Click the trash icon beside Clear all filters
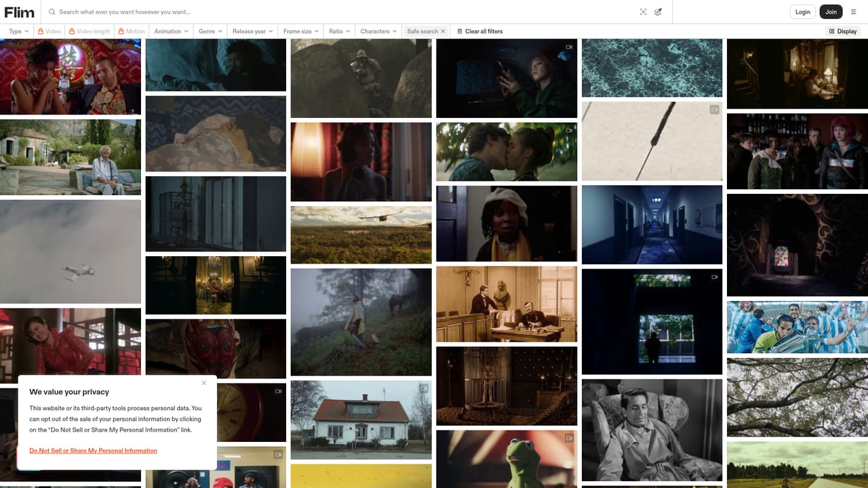Viewport: 868px width, 488px height. click(460, 31)
